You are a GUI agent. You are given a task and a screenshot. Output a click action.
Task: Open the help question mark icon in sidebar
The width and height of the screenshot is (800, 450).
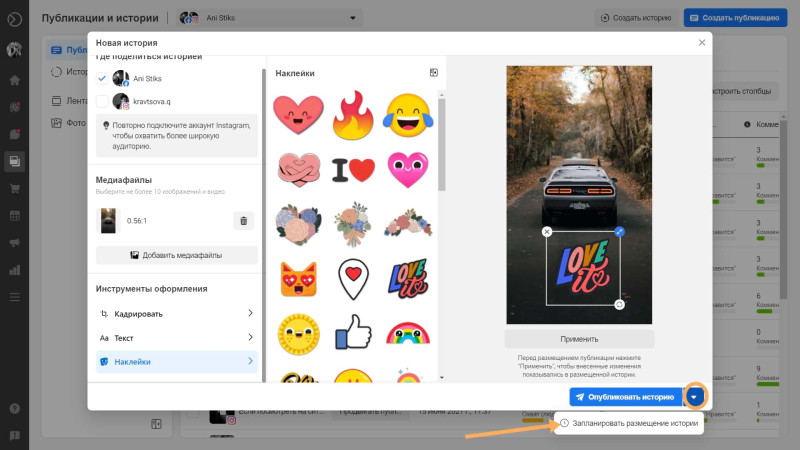tap(15, 409)
